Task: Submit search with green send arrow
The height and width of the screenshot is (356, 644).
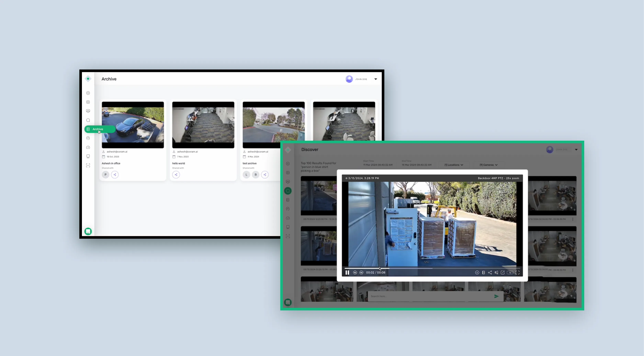Action: [x=496, y=296]
